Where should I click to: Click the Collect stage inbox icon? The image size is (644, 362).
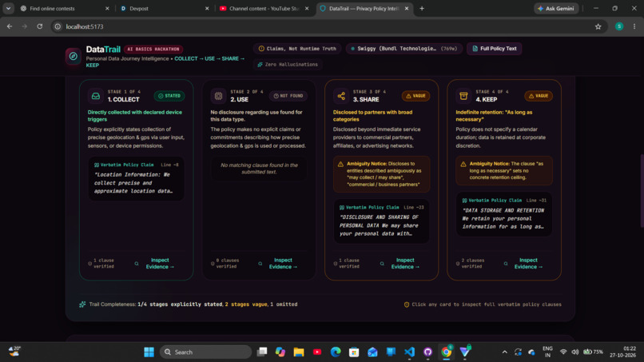pyautogui.click(x=95, y=96)
